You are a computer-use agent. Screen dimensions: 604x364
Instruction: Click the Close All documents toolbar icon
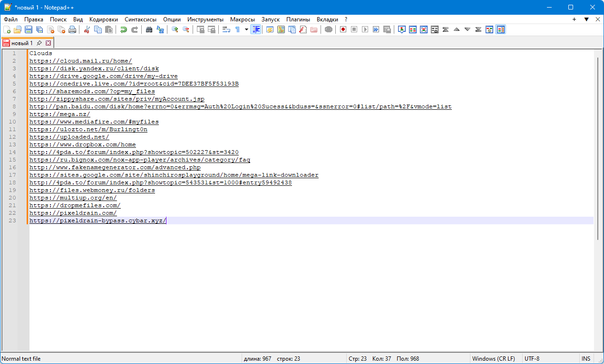61,29
